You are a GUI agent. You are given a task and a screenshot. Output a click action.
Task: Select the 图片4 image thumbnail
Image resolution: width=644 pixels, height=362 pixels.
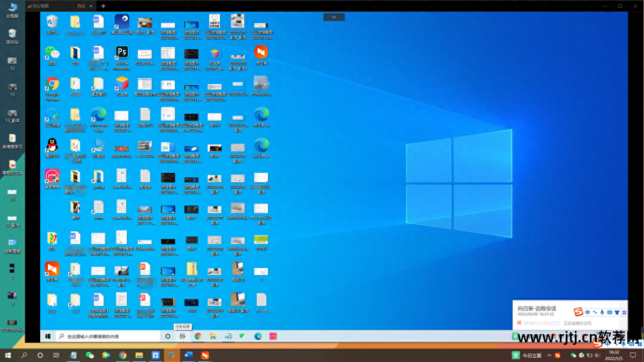215,150
